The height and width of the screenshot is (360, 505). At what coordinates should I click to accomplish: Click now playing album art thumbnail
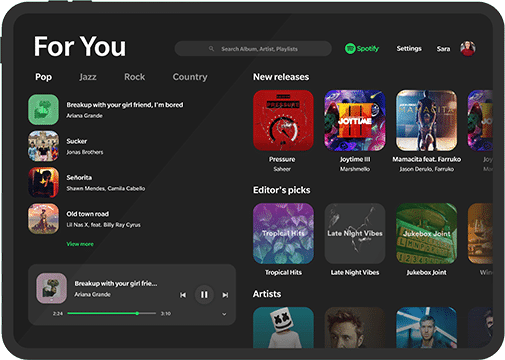pyautogui.click(x=51, y=288)
